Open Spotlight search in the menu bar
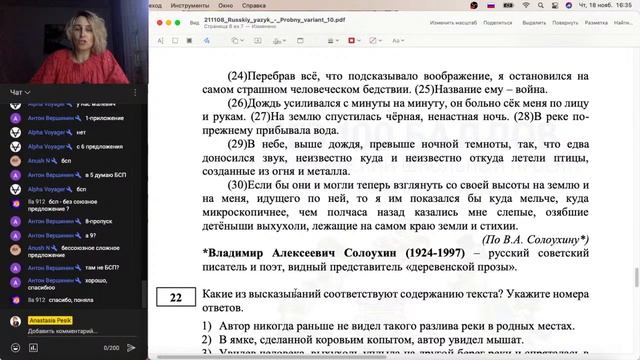 [541, 6]
